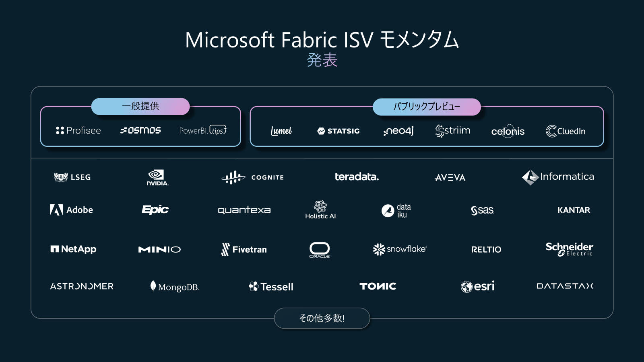Click the Schneider Electric logo

pyautogui.click(x=569, y=249)
